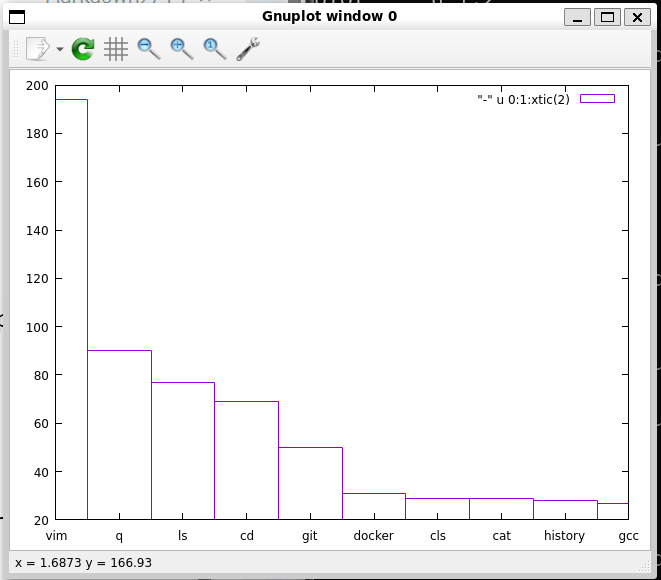Click the y-axis value 20
This screenshot has height=580, width=661.
coord(41,521)
